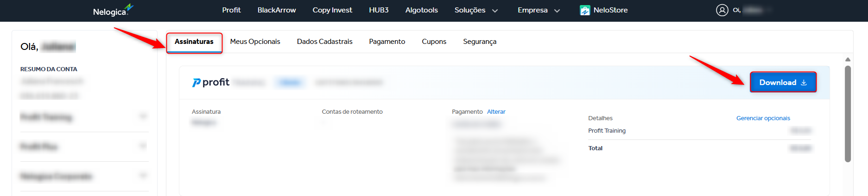Open Algotools from the navigation bar

422,10
